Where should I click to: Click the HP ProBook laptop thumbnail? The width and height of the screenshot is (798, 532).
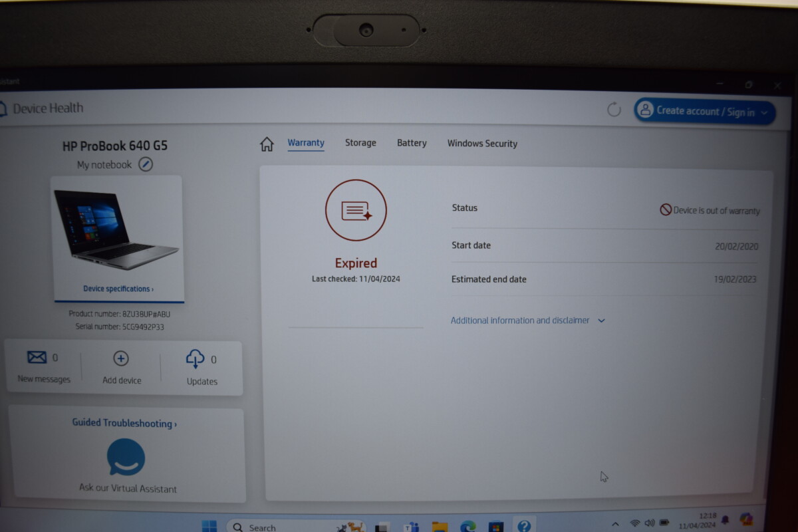tap(116, 229)
